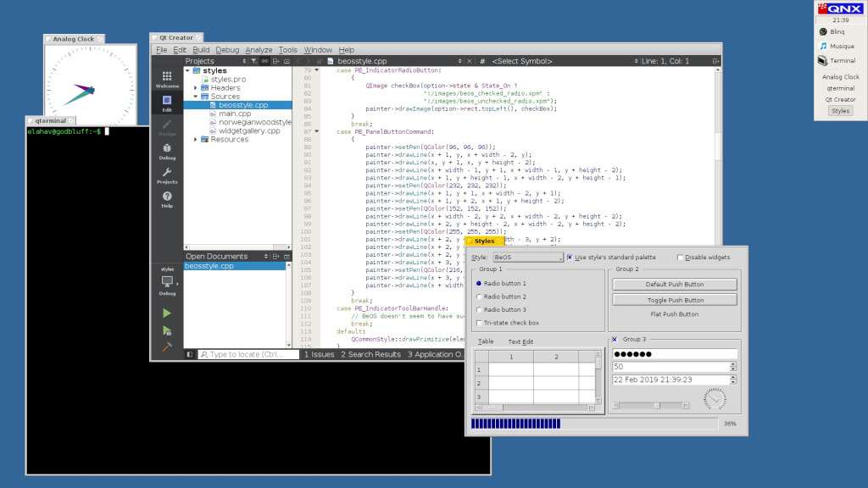Open main.cpp in the Projects tree
This screenshot has width=868, height=488.
[235, 114]
